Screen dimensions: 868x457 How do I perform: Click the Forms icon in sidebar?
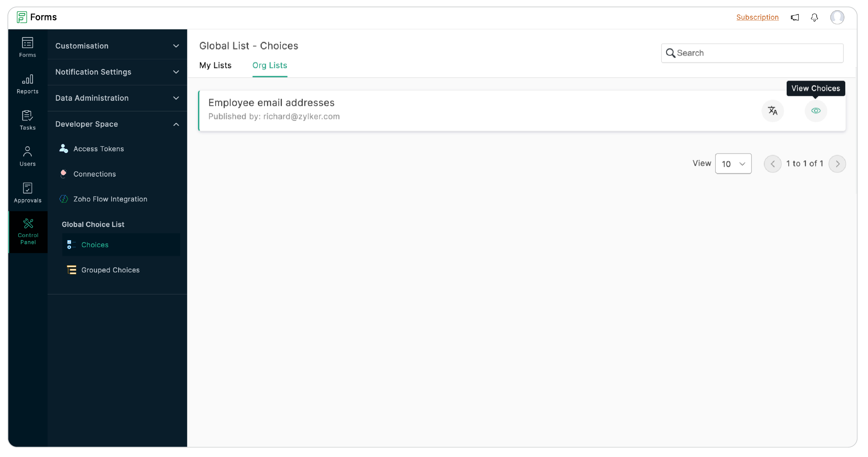[27, 47]
